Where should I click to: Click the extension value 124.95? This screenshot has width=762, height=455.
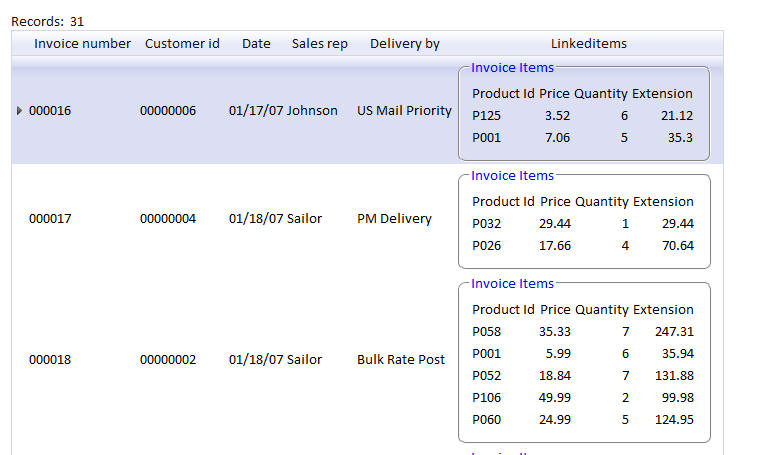pyautogui.click(x=674, y=420)
